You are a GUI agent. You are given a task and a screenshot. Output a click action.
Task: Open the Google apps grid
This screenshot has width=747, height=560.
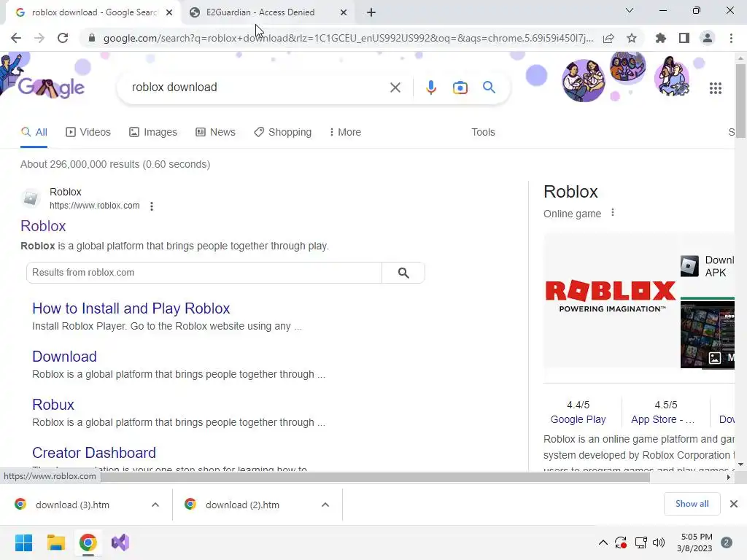715,88
